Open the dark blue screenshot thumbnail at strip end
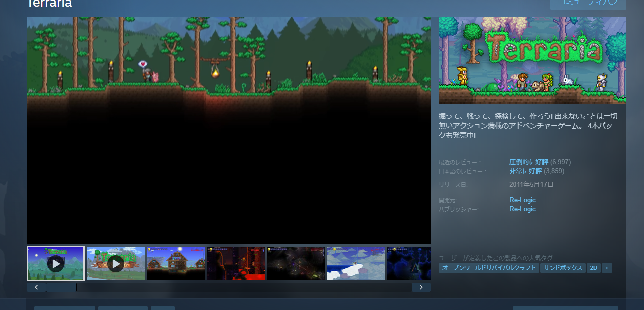Screen dimensions: 644x310 click(409, 263)
